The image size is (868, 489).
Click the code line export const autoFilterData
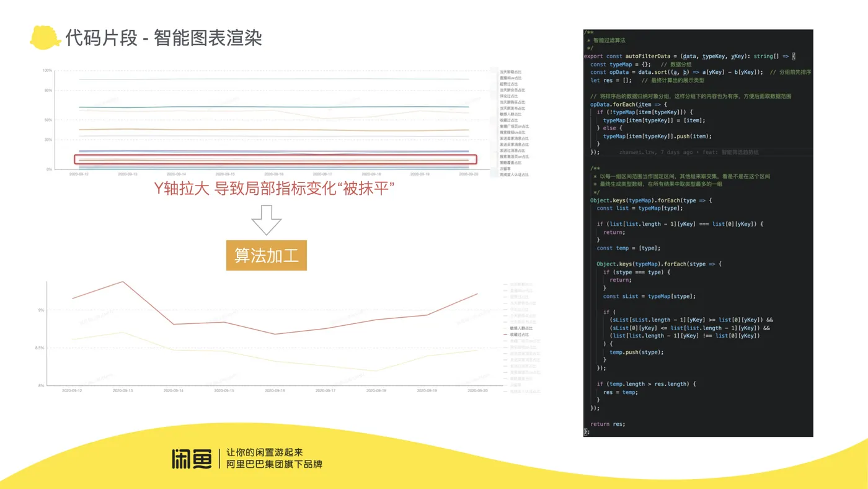click(x=689, y=56)
